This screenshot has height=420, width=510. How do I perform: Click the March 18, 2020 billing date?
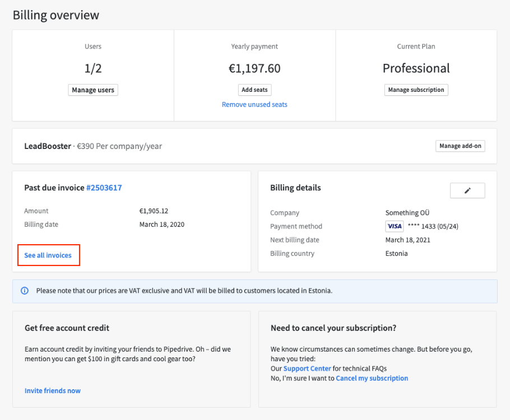pos(162,225)
